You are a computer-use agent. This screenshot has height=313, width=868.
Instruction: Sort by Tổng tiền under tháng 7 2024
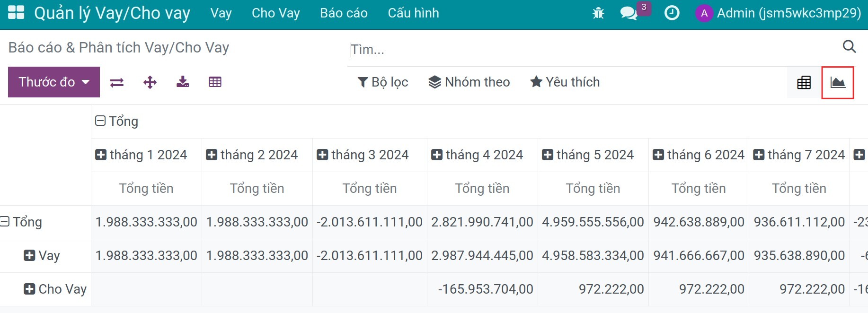click(x=799, y=188)
